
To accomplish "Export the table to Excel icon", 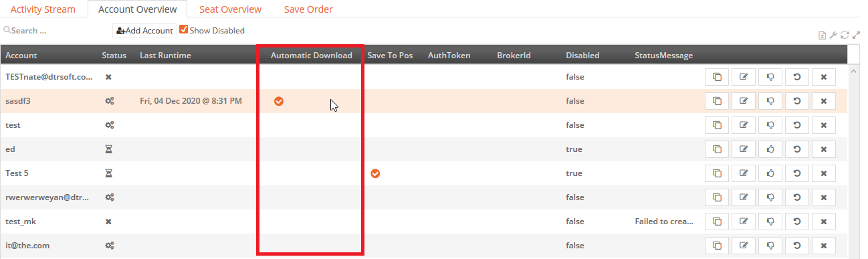I will click(x=823, y=35).
